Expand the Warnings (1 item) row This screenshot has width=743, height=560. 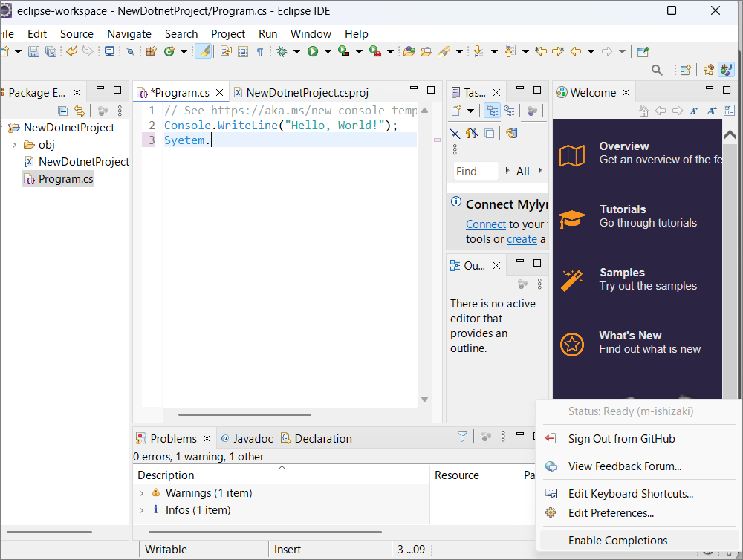pyautogui.click(x=141, y=493)
